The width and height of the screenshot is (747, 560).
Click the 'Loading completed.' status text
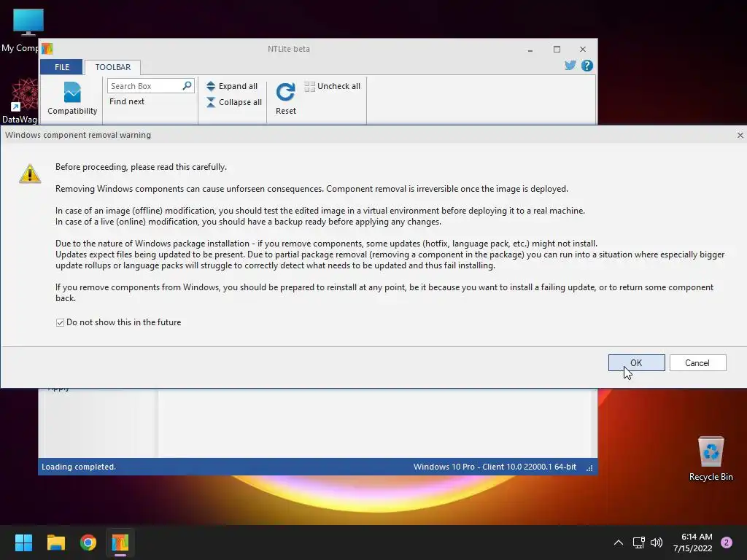pyautogui.click(x=79, y=467)
